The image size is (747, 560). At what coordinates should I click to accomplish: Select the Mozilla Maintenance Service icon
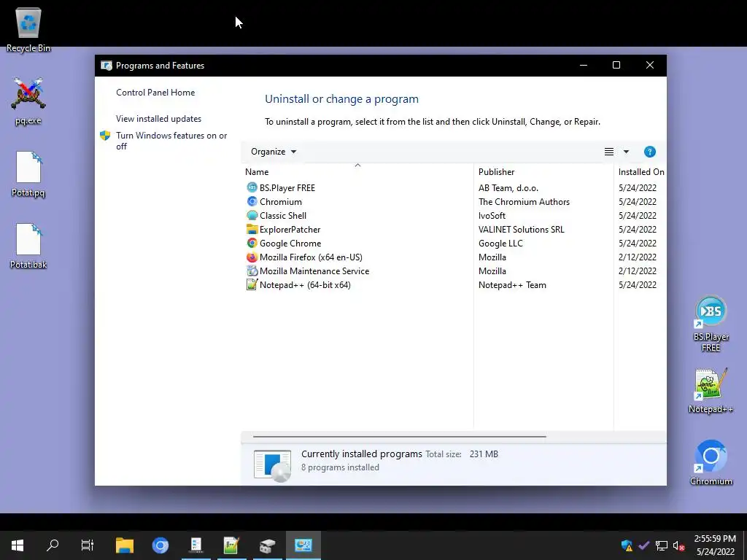(x=252, y=271)
